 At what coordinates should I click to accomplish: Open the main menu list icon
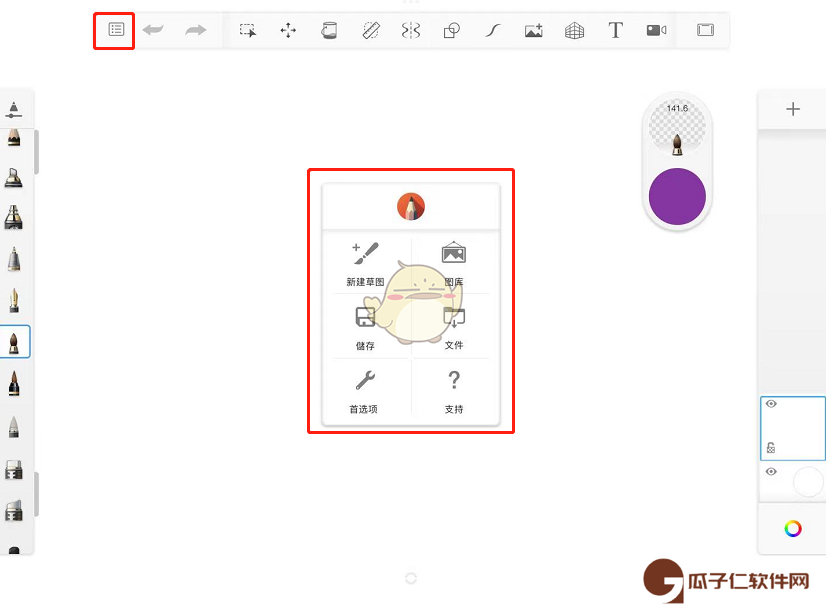[x=116, y=30]
